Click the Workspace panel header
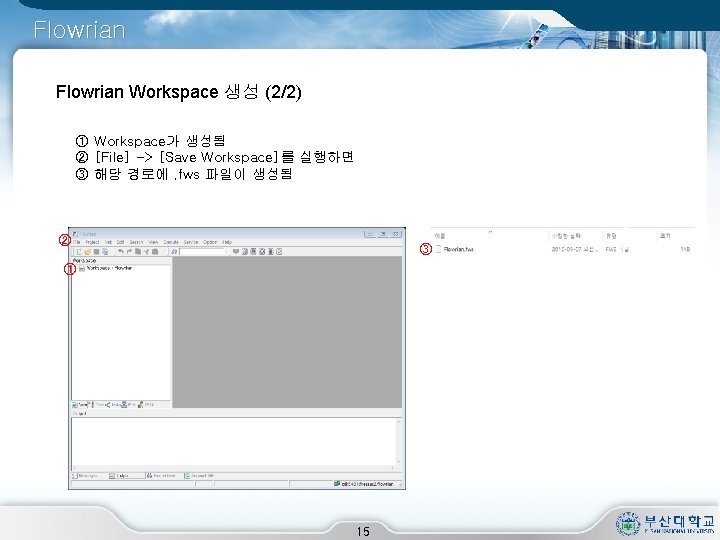 coord(122,260)
